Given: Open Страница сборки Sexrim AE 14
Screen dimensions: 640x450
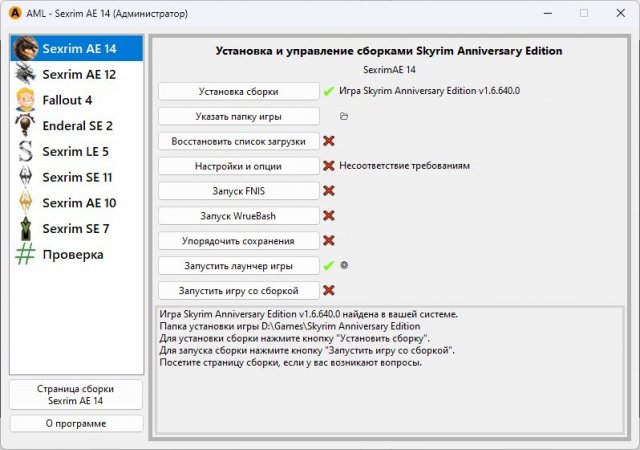Looking at the screenshot, I should click(x=76, y=394).
